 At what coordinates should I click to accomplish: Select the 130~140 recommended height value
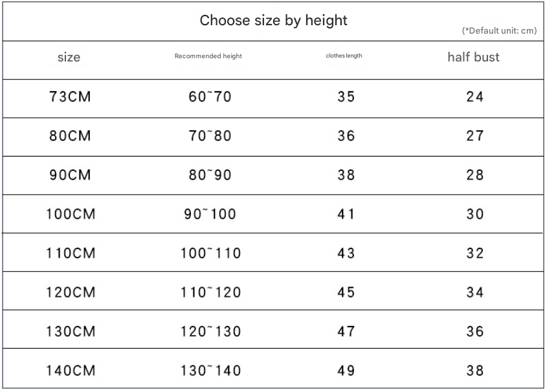coord(210,371)
